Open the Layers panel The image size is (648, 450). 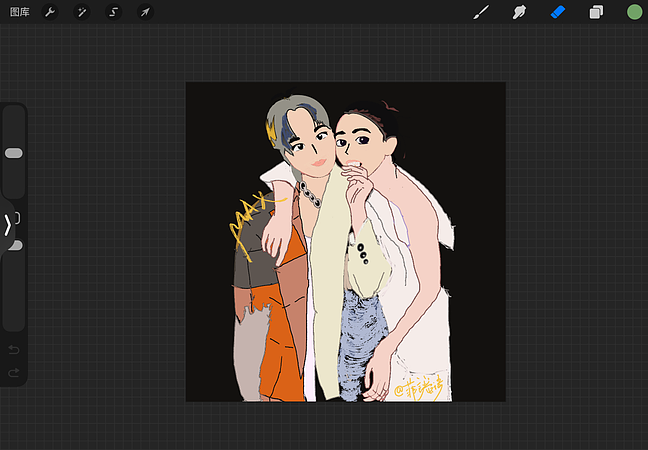tap(596, 12)
